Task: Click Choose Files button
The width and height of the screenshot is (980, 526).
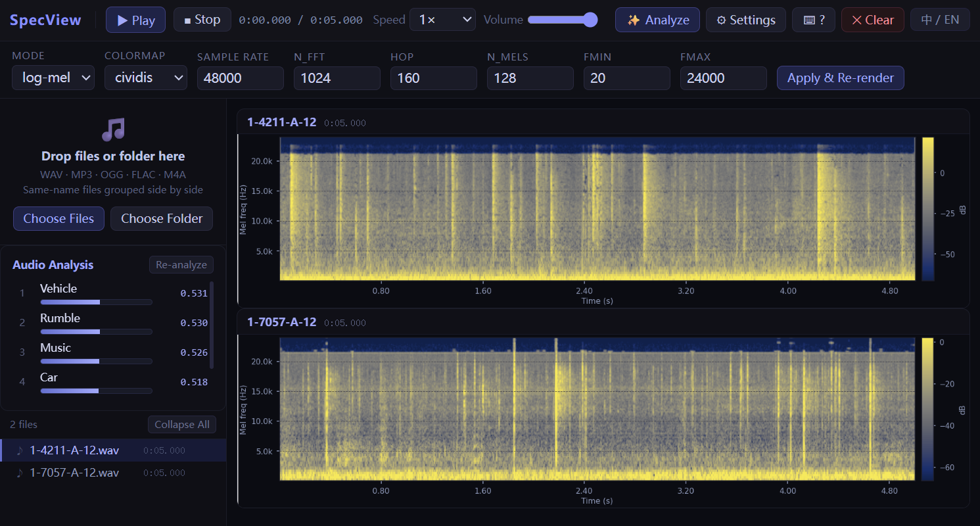Action: [58, 218]
